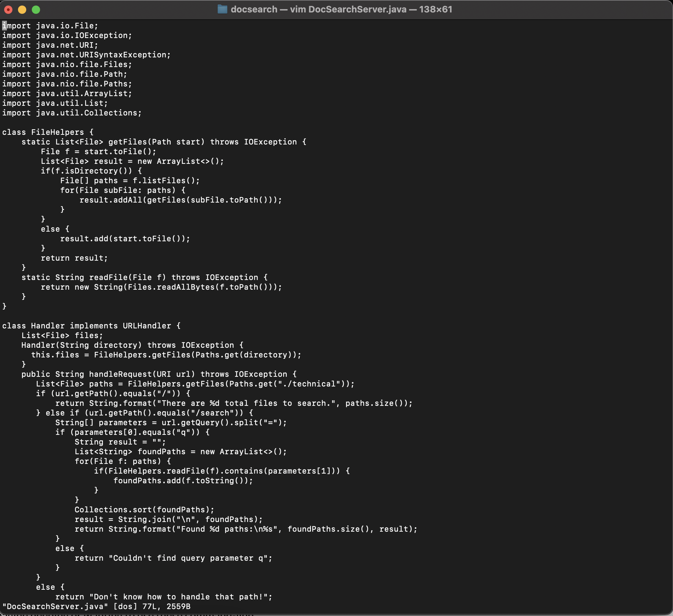Click 'return new String(Files.readAllBytes(f.toPath()));'
Image resolution: width=673 pixels, height=616 pixels.
coord(162,287)
